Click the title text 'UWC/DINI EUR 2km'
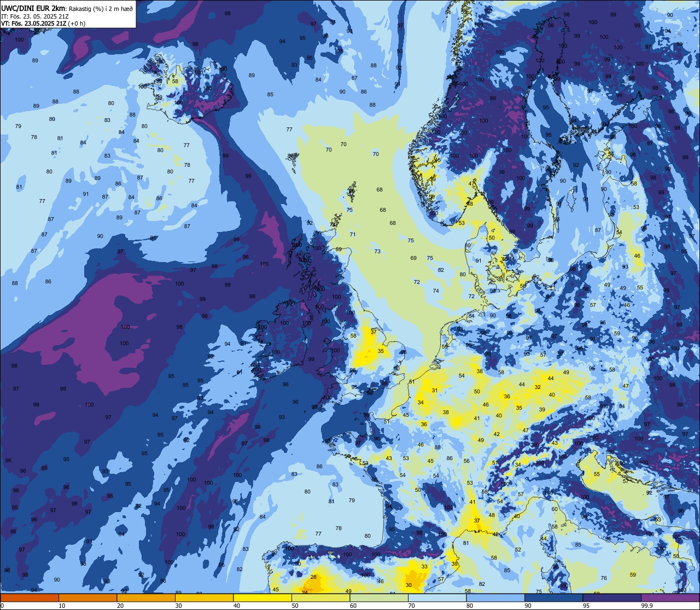700x610 pixels. coord(32,8)
